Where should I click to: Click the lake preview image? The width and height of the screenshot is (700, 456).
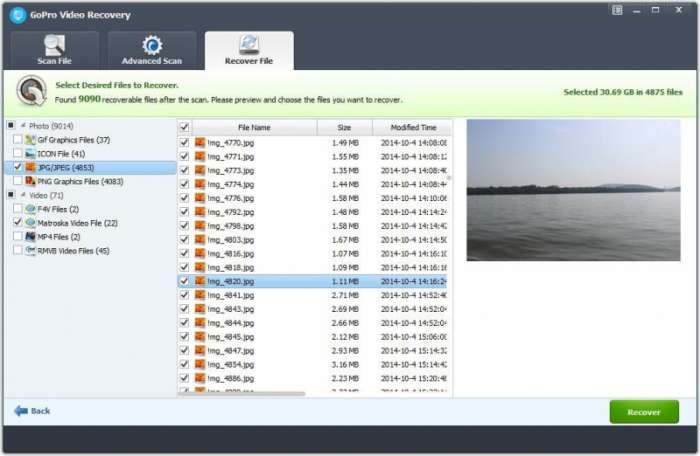pyautogui.click(x=573, y=190)
